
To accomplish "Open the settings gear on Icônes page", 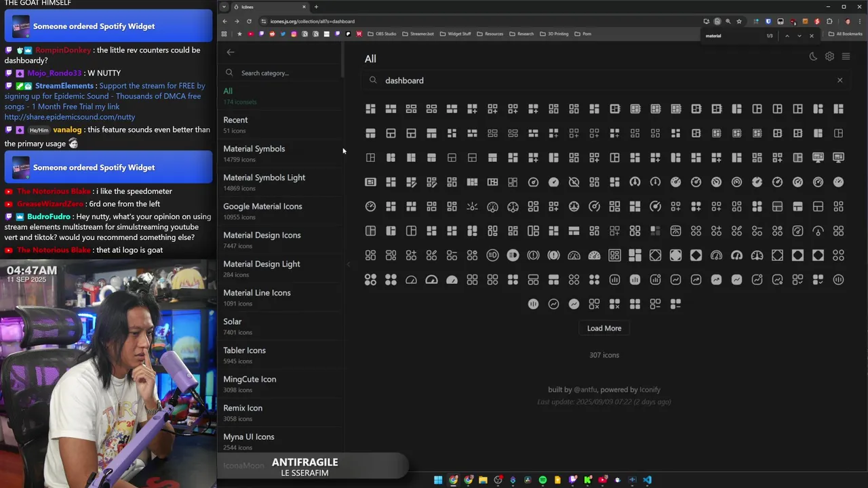I will click(x=829, y=56).
